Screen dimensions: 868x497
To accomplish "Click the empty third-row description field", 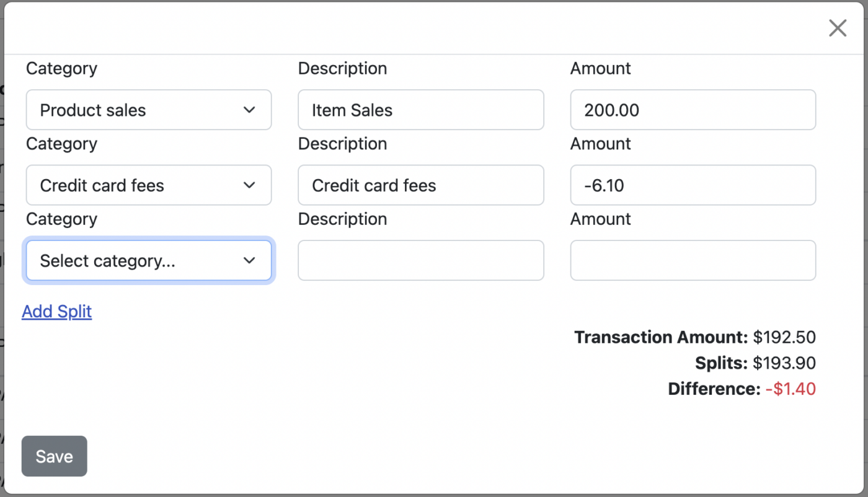I will click(x=421, y=260).
